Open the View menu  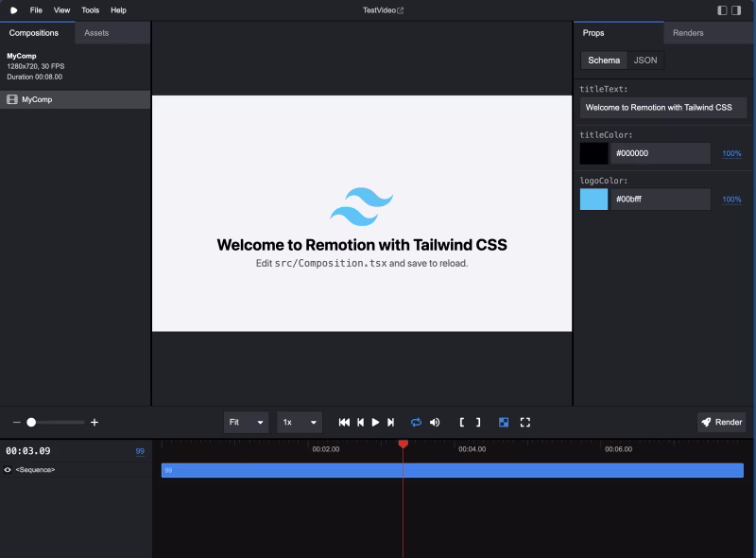[x=61, y=10]
